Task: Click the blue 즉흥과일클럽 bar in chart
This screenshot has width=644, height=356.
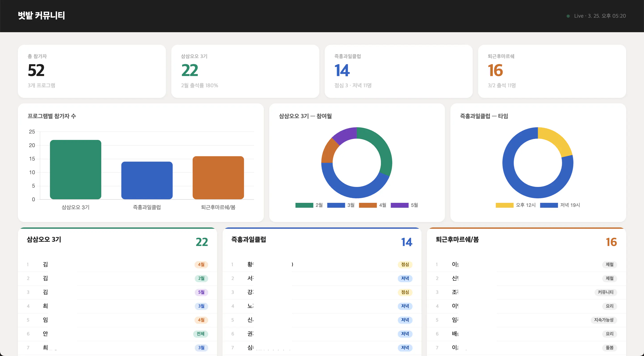Action: coord(147,180)
